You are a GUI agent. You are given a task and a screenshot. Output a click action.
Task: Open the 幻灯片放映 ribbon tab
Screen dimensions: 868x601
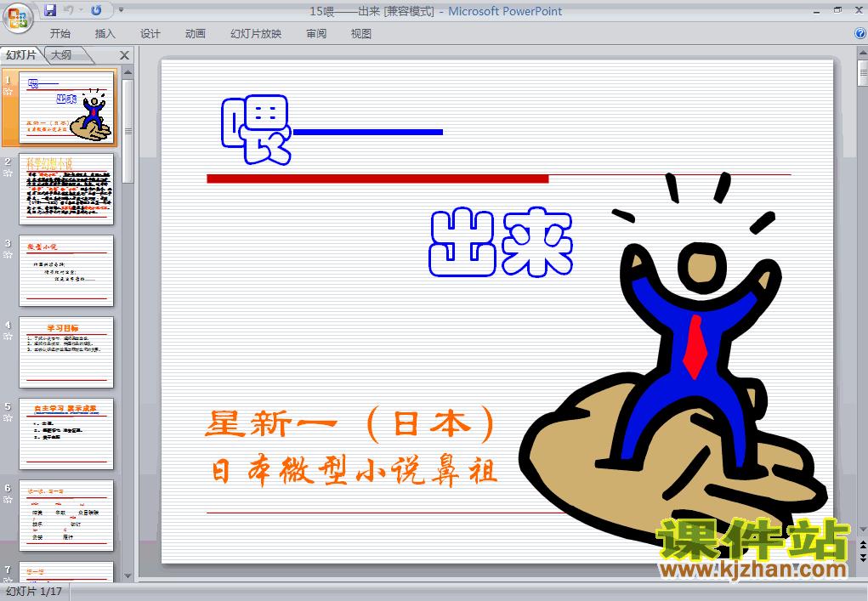[256, 34]
